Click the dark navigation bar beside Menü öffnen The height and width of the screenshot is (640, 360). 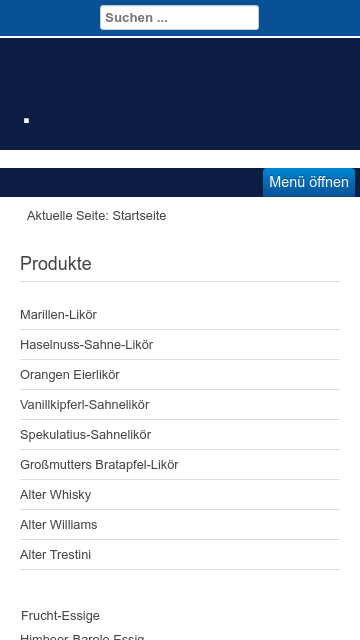click(131, 182)
